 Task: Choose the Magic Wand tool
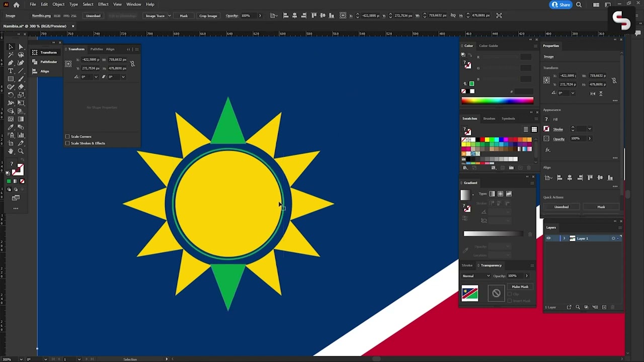click(11, 55)
